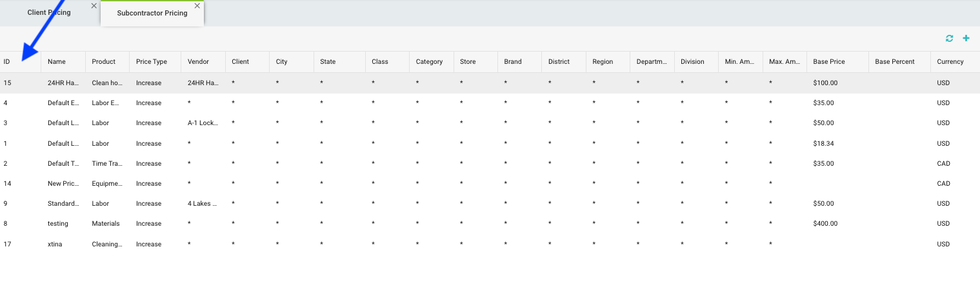The height and width of the screenshot is (289, 980).
Task: Click the plus icon to add pricing
Action: tap(966, 39)
